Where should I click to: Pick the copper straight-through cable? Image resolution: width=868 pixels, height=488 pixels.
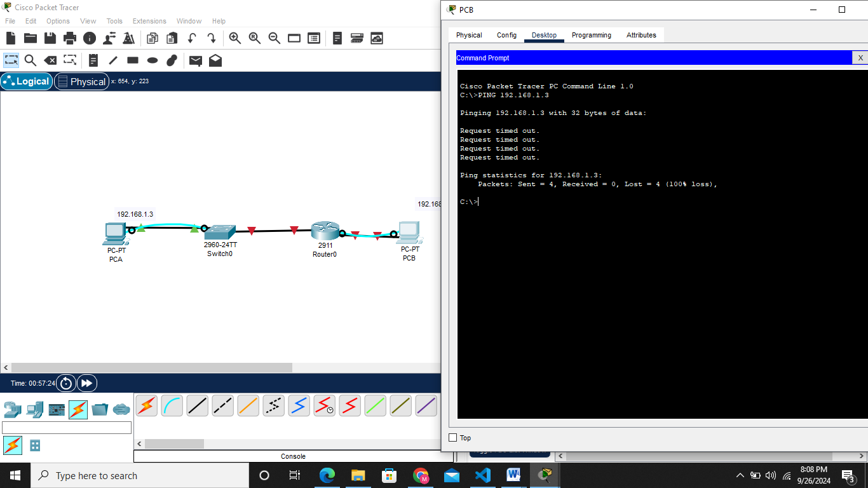pos(198,405)
